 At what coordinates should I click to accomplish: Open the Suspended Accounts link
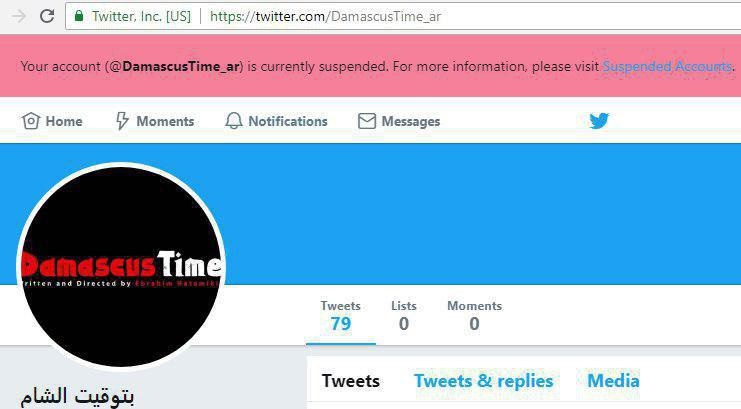(667, 66)
